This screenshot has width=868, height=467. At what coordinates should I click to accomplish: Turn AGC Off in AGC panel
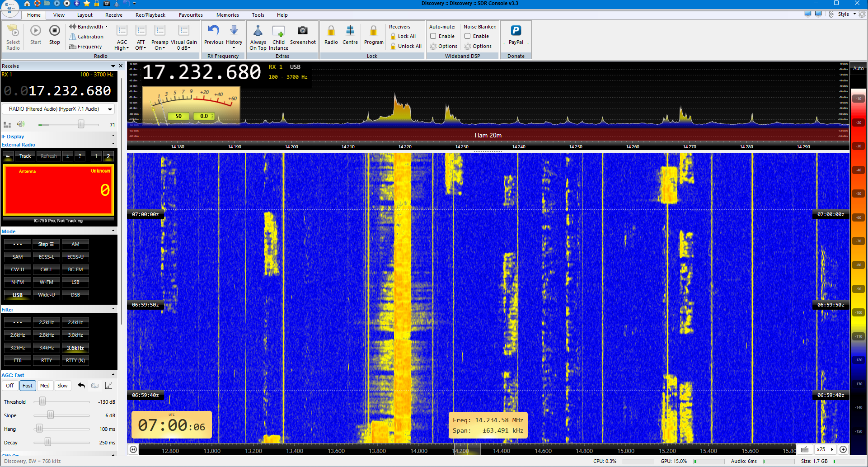click(x=9, y=386)
